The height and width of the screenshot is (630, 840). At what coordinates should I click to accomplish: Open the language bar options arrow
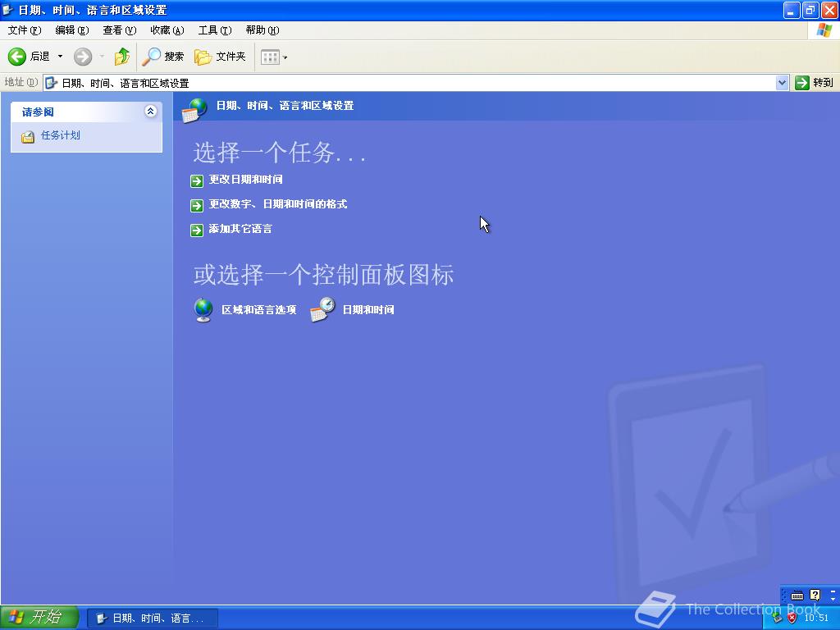click(833, 598)
